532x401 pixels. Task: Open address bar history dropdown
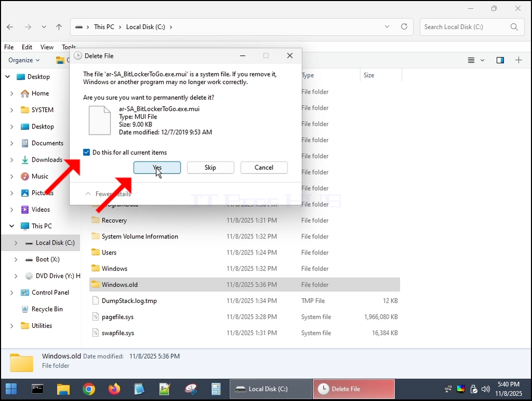tap(387, 27)
